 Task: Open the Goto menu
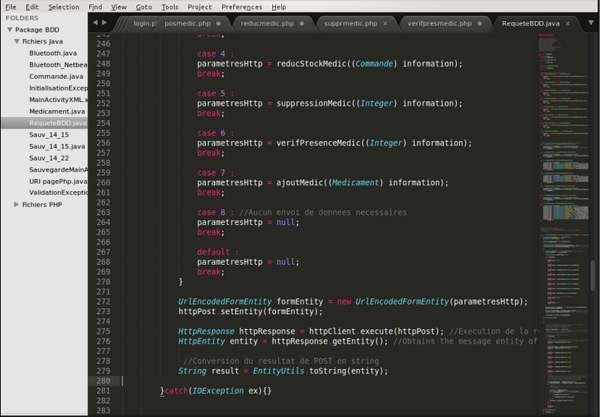pyautogui.click(x=144, y=6)
